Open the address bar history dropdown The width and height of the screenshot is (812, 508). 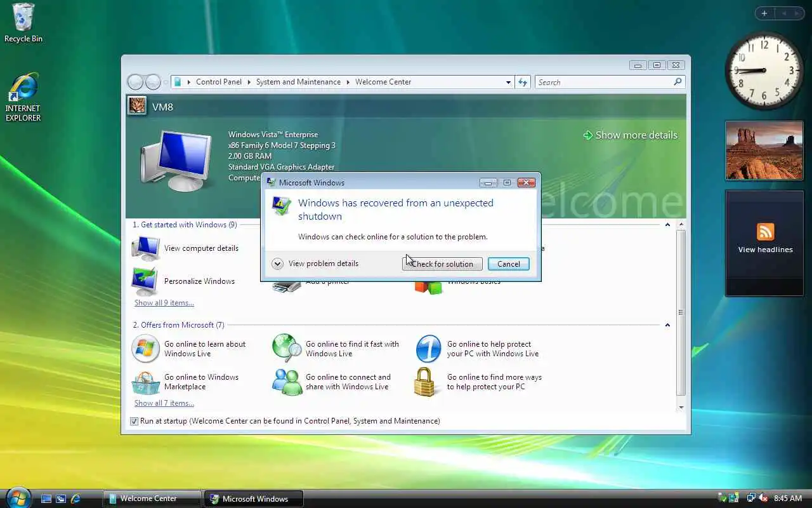509,82
